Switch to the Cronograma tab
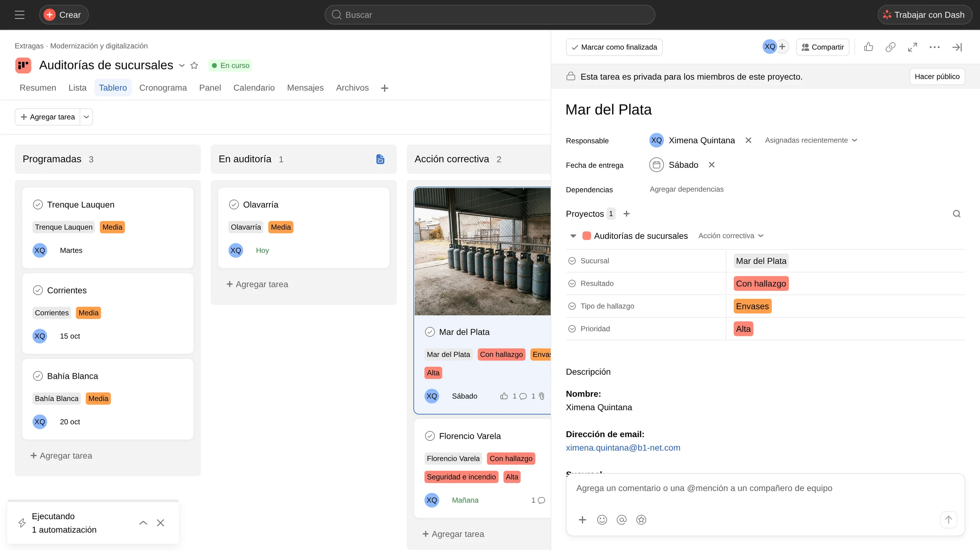The image size is (980, 551). click(163, 88)
